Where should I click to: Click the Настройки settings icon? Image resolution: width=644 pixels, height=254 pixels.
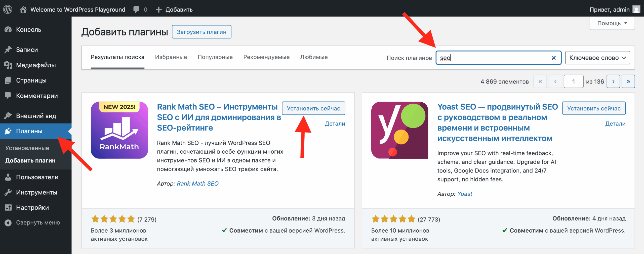(8, 207)
